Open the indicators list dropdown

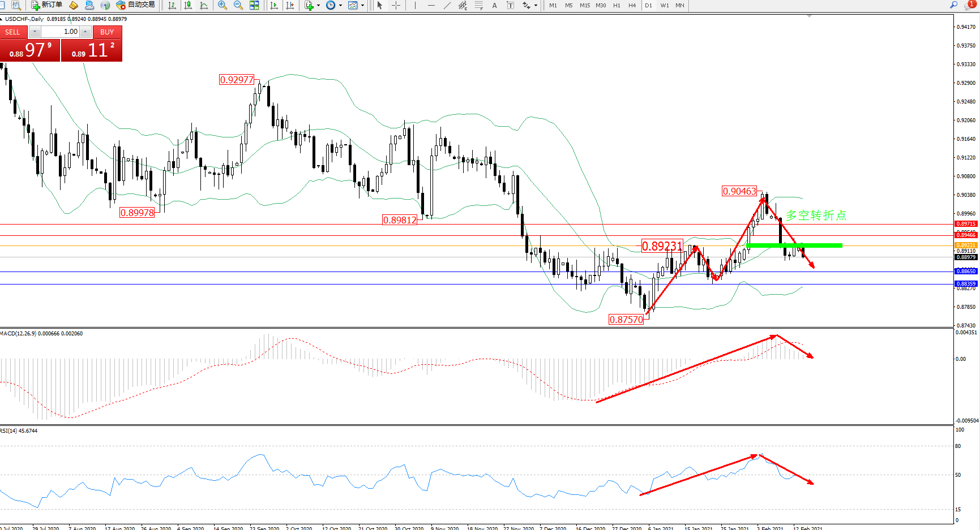(x=318, y=5)
